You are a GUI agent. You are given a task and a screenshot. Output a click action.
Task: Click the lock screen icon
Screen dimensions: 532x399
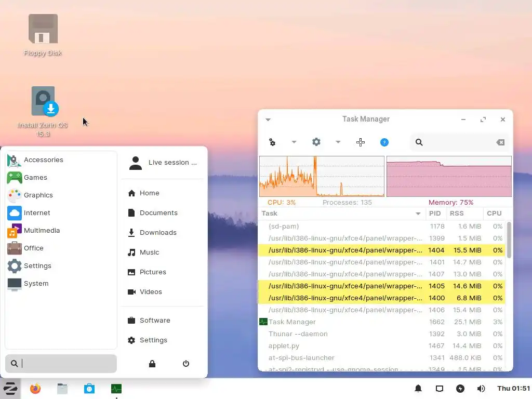click(152, 364)
